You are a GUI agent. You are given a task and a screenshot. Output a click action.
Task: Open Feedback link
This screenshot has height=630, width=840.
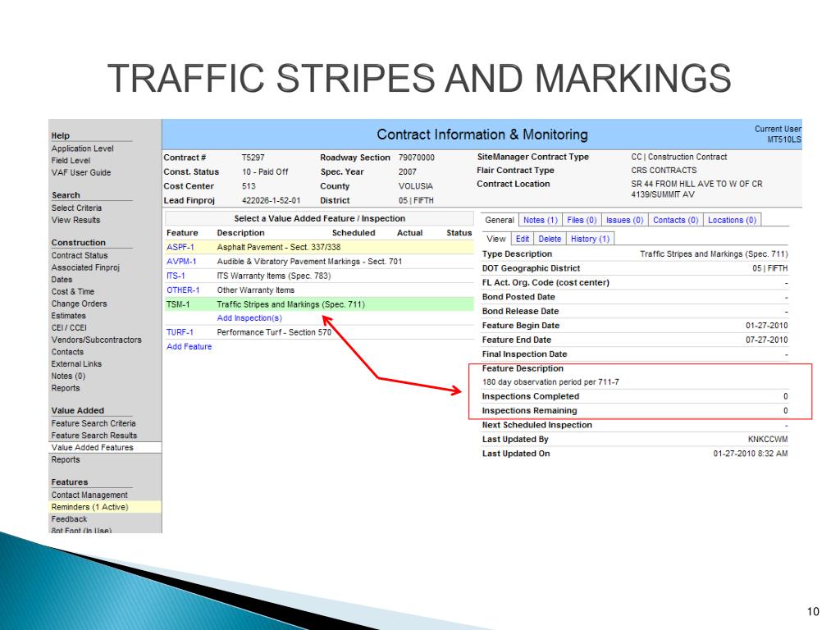click(x=69, y=519)
